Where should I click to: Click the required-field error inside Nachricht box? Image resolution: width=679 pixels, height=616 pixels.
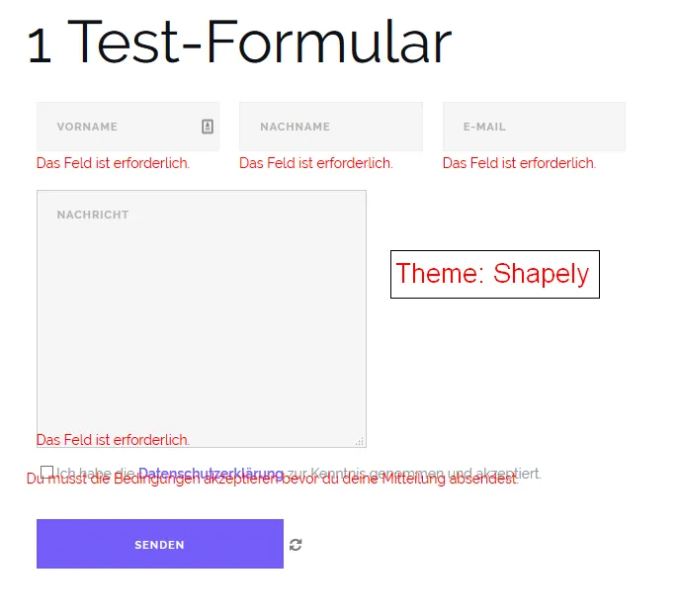(x=113, y=440)
